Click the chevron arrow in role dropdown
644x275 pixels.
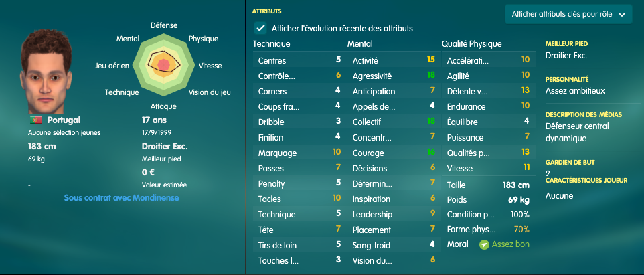click(622, 15)
